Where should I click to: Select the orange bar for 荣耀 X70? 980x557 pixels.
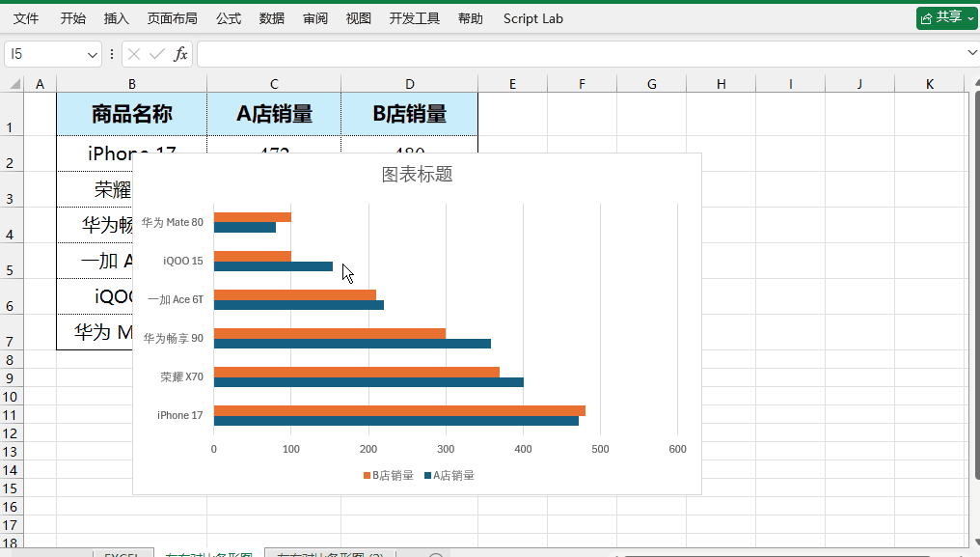click(x=357, y=372)
